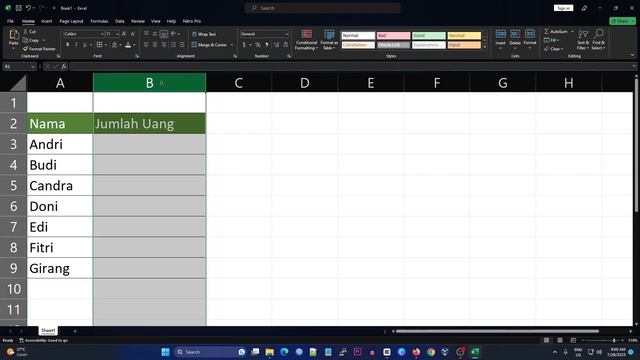This screenshot has width=640, height=360.
Task: Apply the fill color bucket
Action: [115, 44]
